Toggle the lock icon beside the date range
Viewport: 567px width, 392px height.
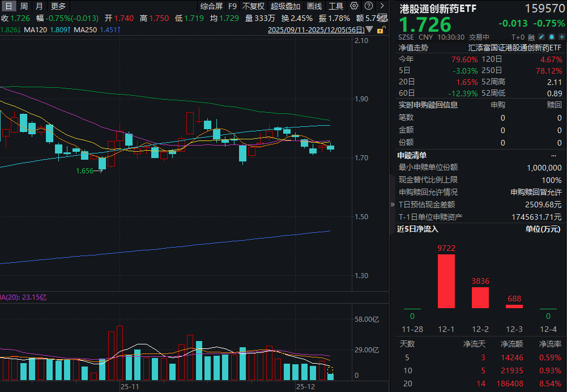(380, 30)
